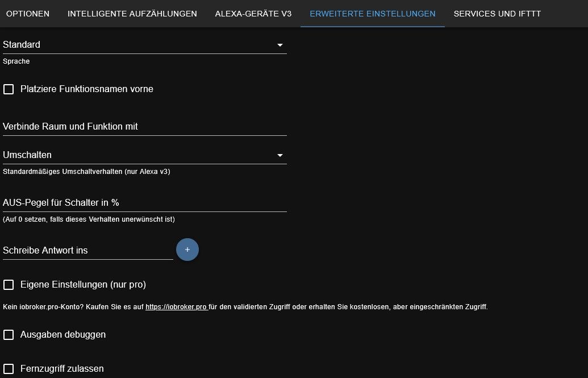The image size is (588, 378).
Task: Click the round plus button beside Schreibe Antwort ins
Action: (187, 250)
